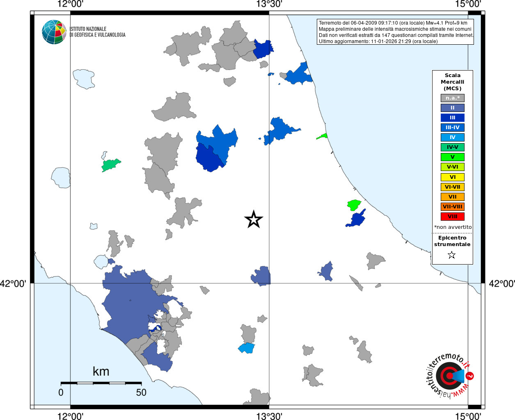The image size is (515, 420).
Task: Click the 'Scala Mercalli (MCS)' legend title
Action: coord(453,82)
